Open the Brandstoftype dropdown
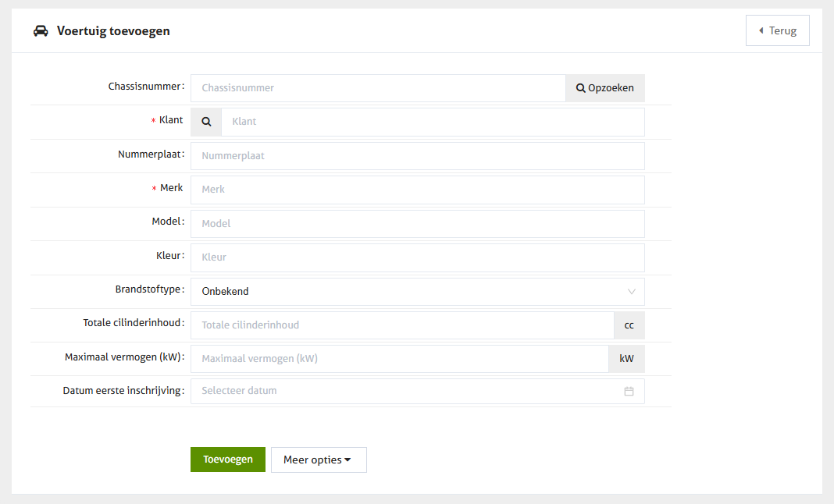 [x=417, y=292]
